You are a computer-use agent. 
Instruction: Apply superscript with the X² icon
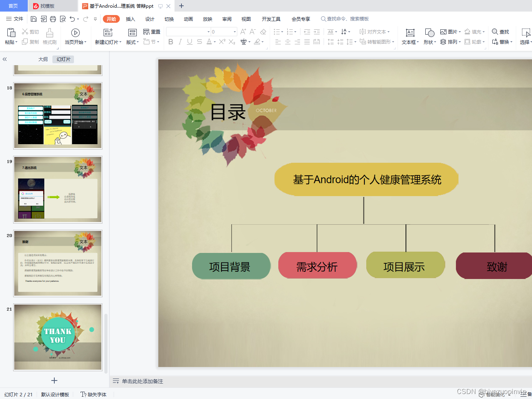(222, 42)
